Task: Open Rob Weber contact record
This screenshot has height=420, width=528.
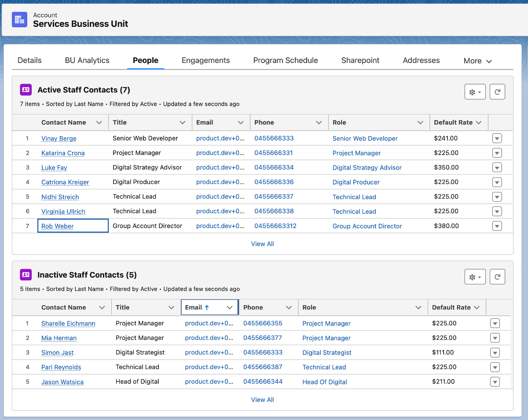Action: click(57, 226)
